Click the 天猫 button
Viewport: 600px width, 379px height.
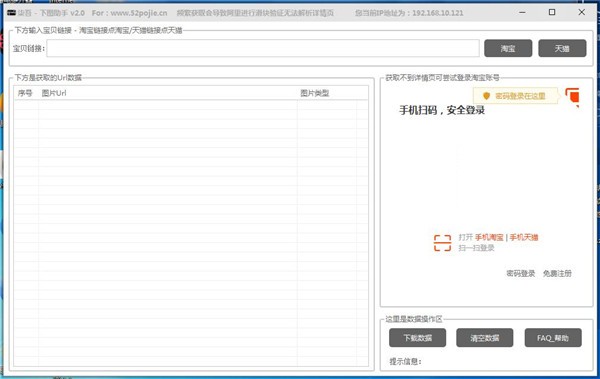click(x=562, y=48)
